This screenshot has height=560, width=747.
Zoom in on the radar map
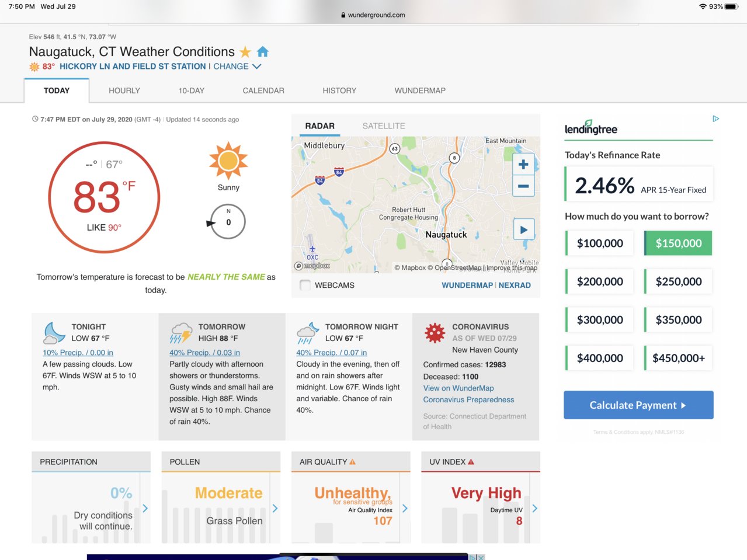click(523, 165)
